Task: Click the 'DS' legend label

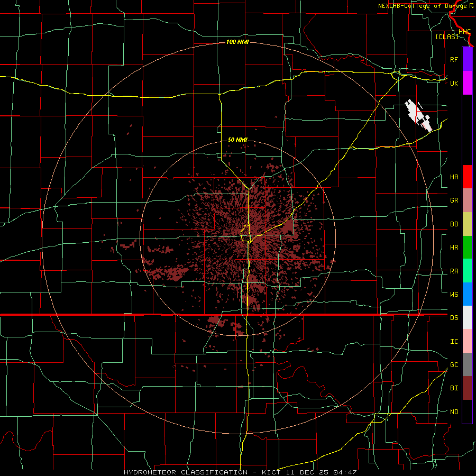Action: (x=454, y=318)
